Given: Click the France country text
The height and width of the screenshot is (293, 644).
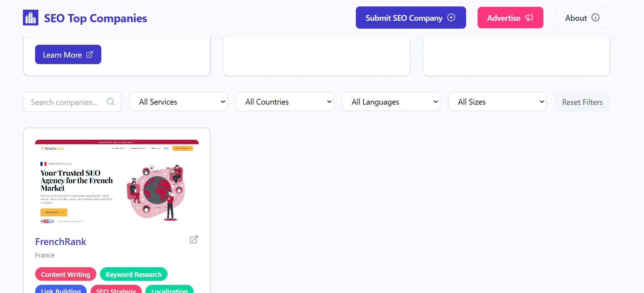Looking at the screenshot, I should pos(45,255).
